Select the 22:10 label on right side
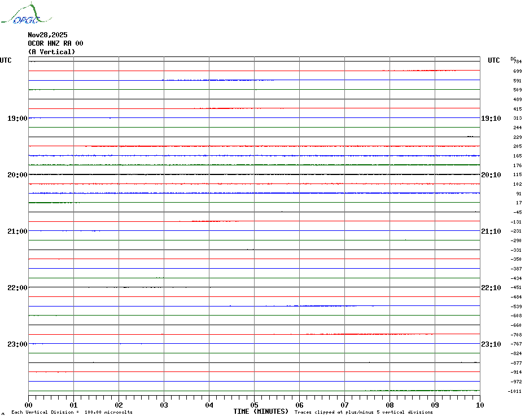This screenshot has width=525, height=420. [491, 288]
